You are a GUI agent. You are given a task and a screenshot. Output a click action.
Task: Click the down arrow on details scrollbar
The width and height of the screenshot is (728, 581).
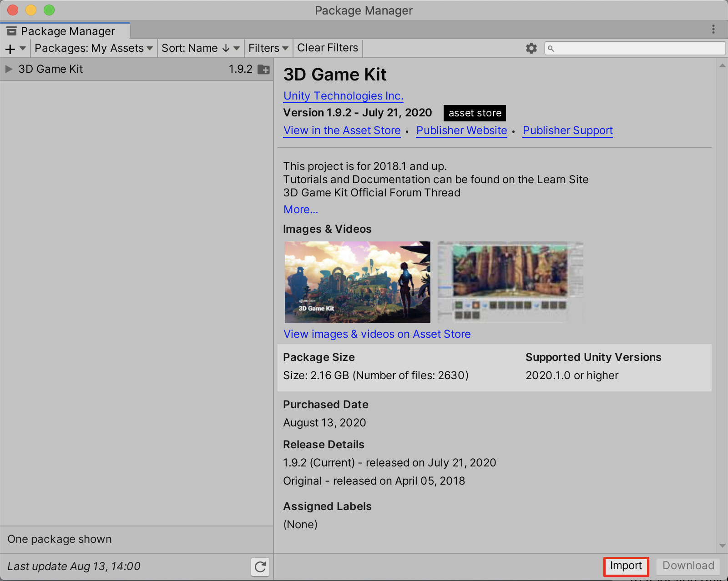(x=722, y=546)
